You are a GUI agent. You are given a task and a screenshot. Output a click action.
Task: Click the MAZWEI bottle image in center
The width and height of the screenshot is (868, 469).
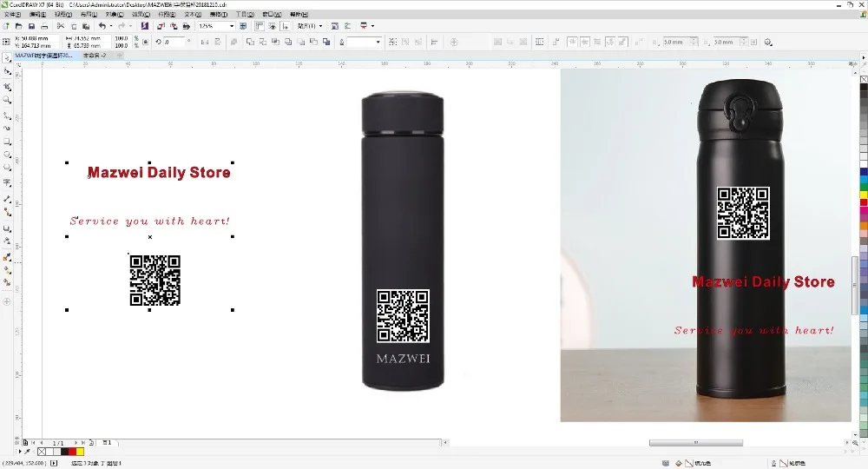(x=403, y=241)
